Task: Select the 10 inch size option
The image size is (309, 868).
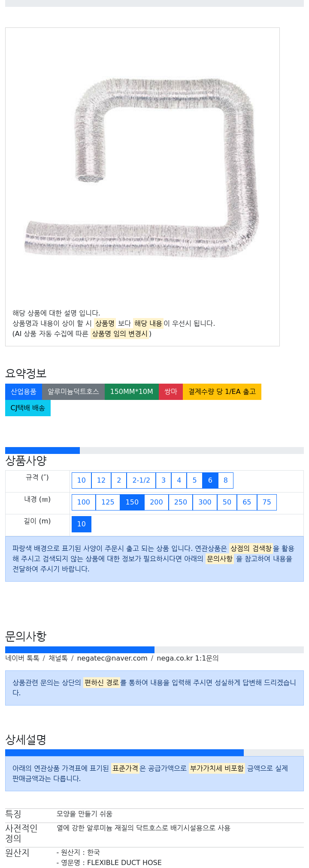Action: (x=82, y=481)
